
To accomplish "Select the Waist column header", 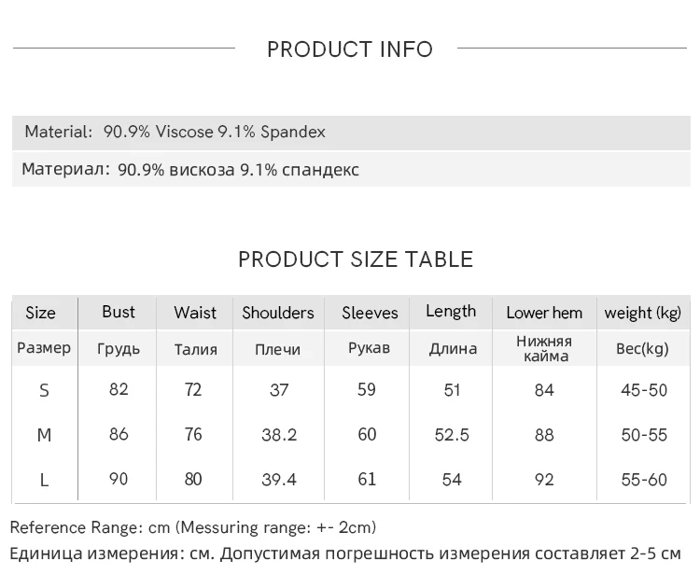I will click(x=195, y=313).
